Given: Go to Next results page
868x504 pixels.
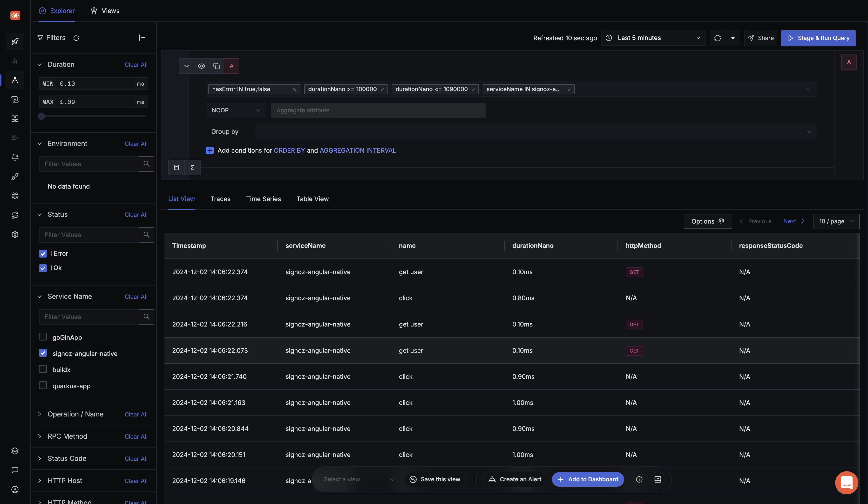Looking at the screenshot, I should [x=793, y=221].
